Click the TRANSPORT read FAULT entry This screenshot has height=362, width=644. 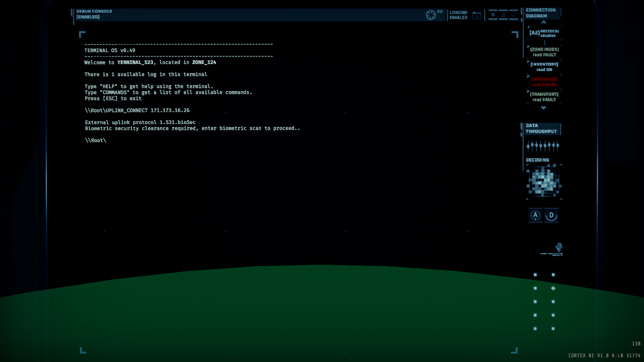544,97
